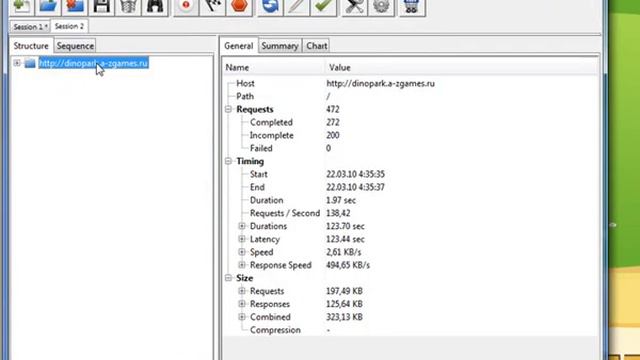Screen dimensions: 640x360
Task: Open Find using the binoculars icon
Action: click(155, 6)
